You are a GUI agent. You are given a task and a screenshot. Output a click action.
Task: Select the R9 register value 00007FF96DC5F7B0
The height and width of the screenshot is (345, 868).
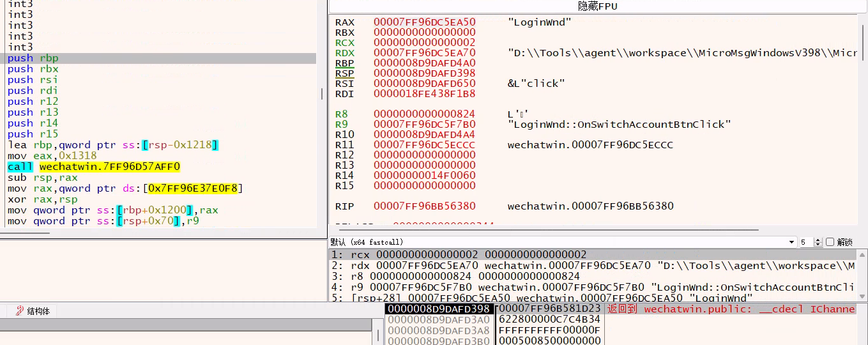tap(424, 124)
